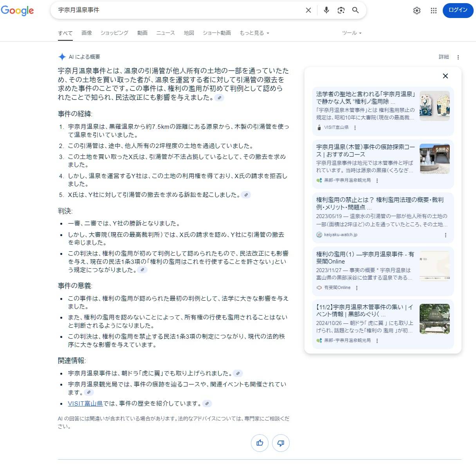Open the 有斐閣Online card three-dot menu
This screenshot has height=464, width=476.
357,288
